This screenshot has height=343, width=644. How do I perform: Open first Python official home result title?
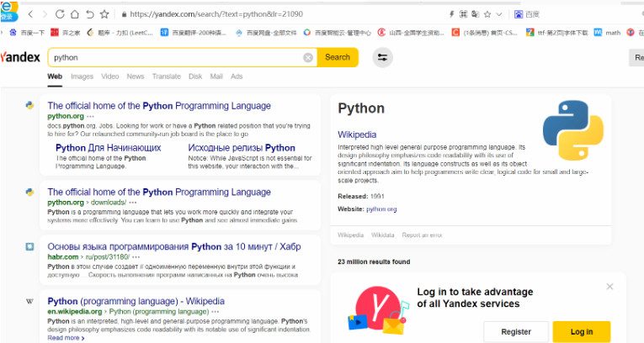pyautogui.click(x=159, y=106)
